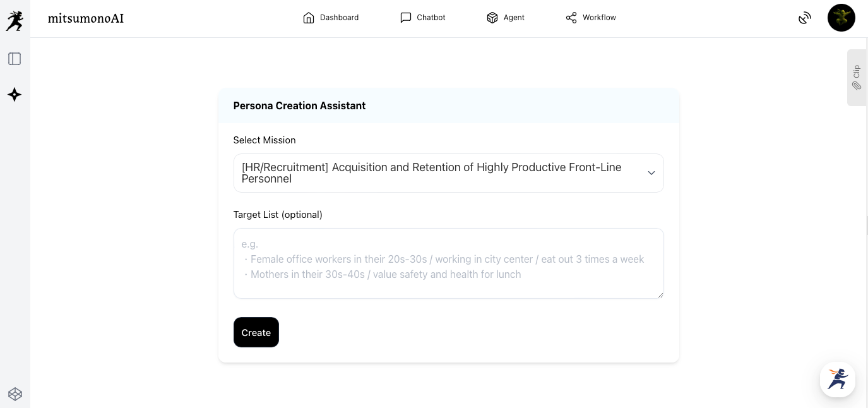868x408 pixels.
Task: Click the speech bubble icon beside Chatbot
Action: pos(406,18)
